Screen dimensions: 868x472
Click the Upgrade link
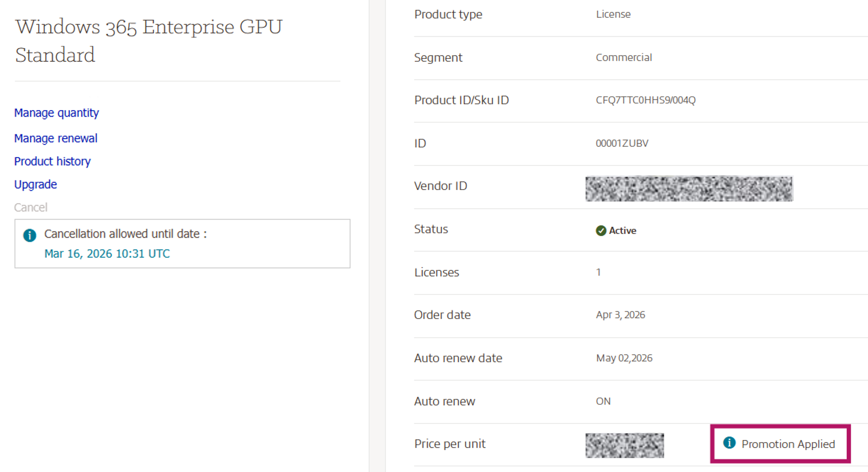(35, 185)
